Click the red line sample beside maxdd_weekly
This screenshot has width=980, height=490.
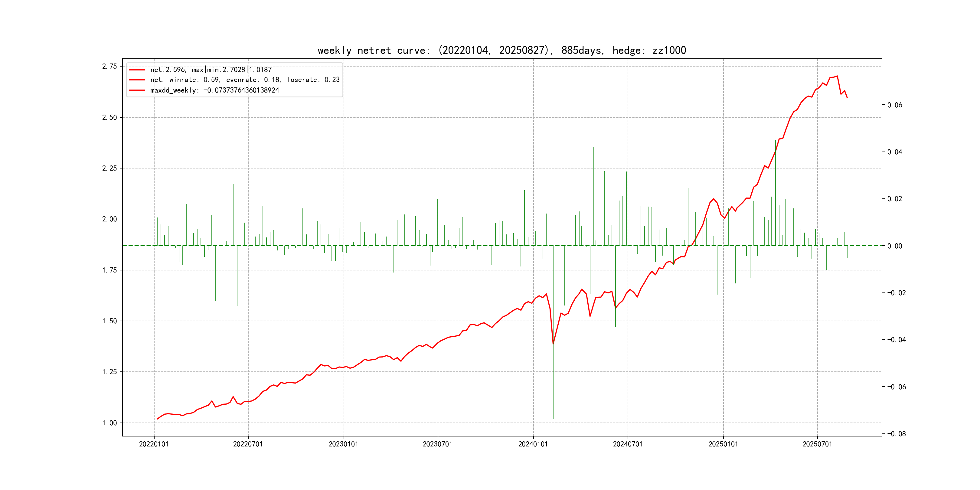pyautogui.click(x=137, y=90)
